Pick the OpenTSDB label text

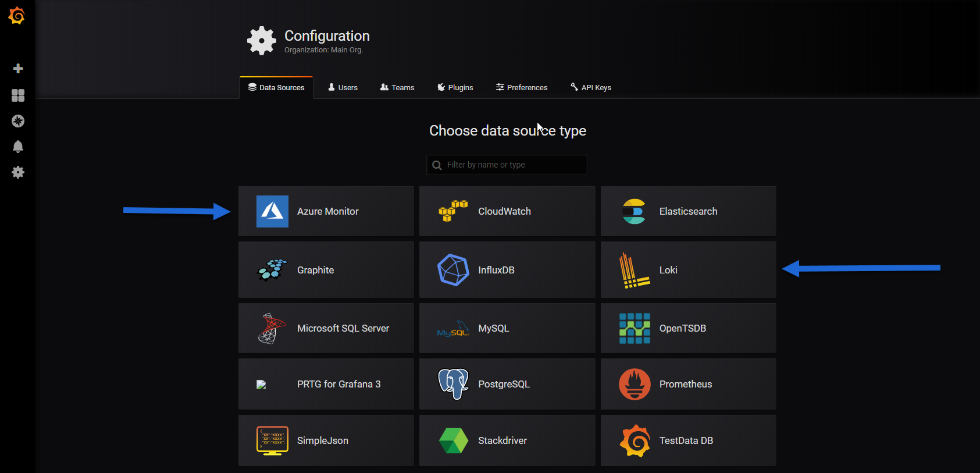click(683, 328)
